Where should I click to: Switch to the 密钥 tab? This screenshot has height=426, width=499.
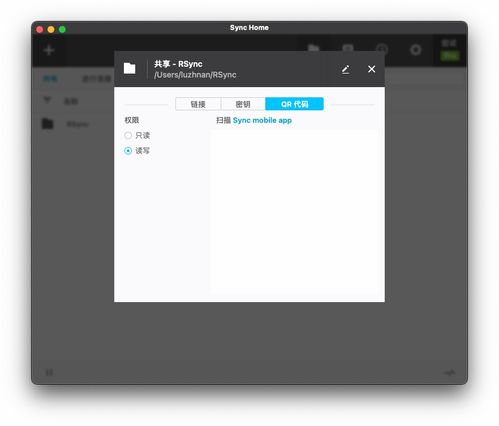click(243, 104)
